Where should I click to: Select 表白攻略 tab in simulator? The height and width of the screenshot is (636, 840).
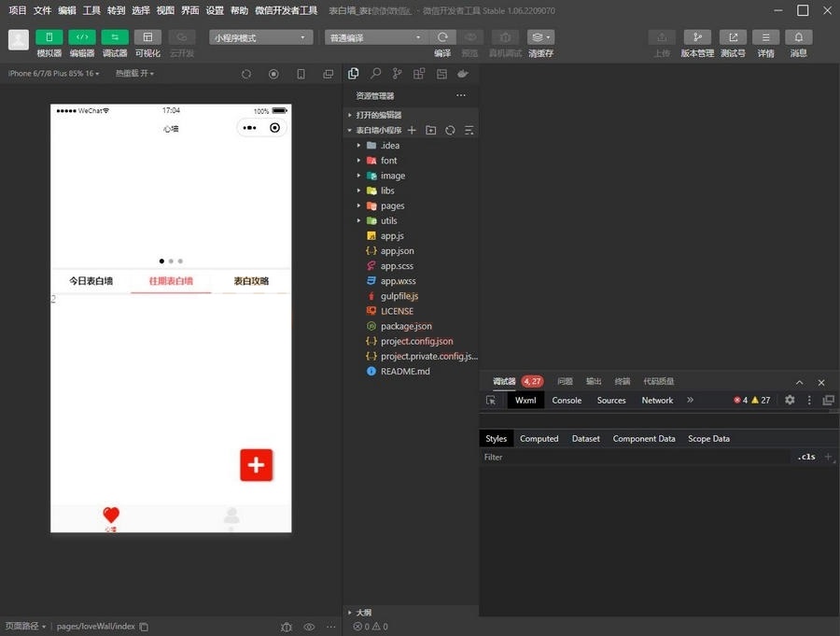pyautogui.click(x=251, y=280)
